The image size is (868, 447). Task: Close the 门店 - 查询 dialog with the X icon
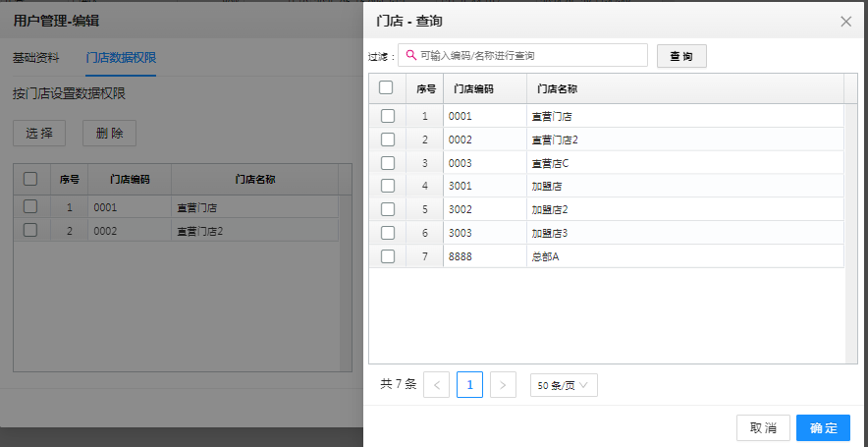(x=845, y=22)
